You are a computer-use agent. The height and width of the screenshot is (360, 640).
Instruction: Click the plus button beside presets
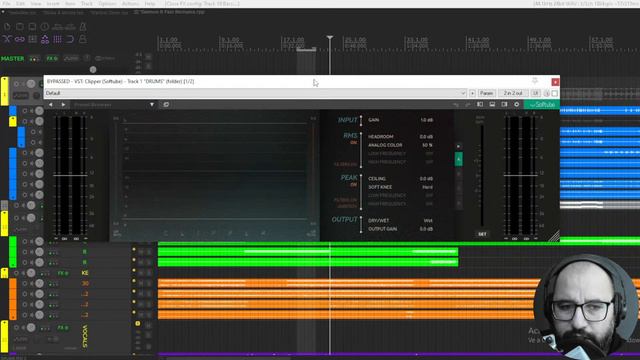point(472,93)
